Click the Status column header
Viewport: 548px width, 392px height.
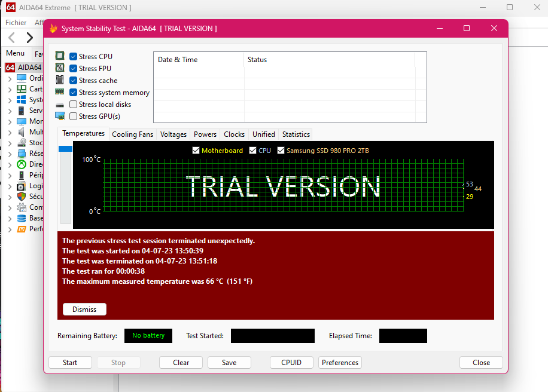[329, 60]
